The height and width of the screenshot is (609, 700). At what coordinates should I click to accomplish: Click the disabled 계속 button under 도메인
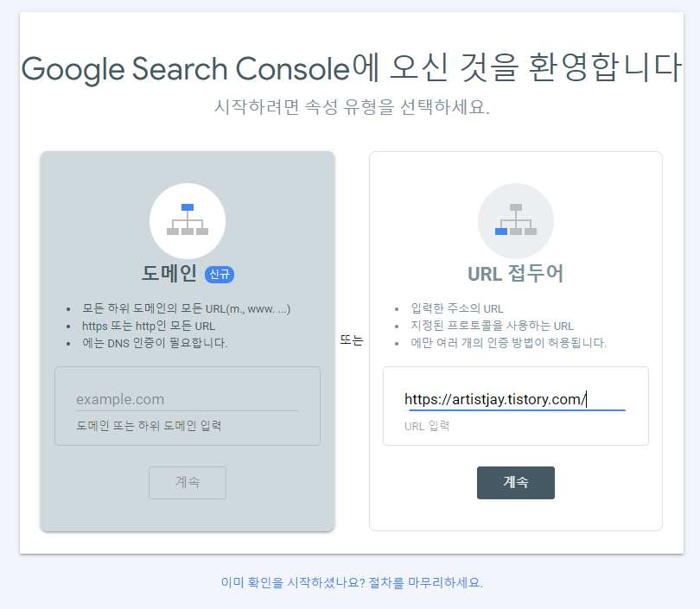click(x=188, y=483)
